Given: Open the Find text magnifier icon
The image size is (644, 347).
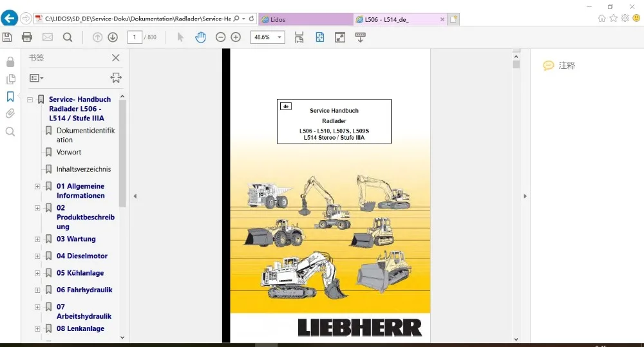Looking at the screenshot, I should coord(68,37).
